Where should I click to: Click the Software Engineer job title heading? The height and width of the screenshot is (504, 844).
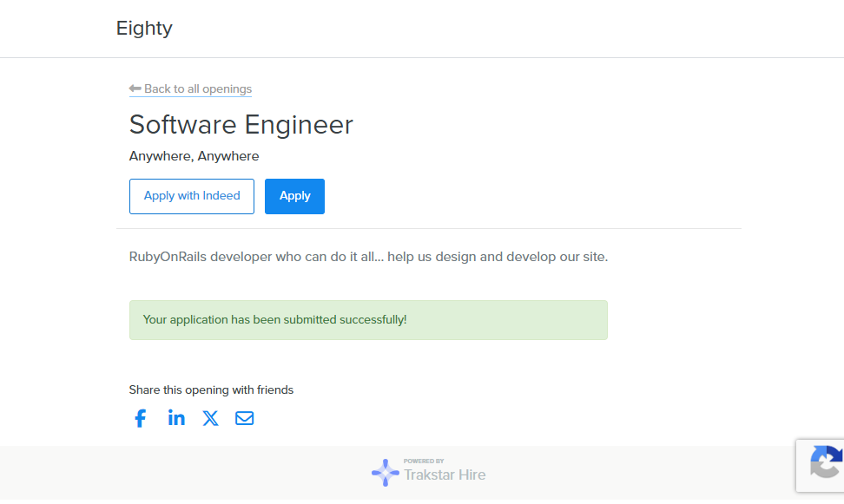241,125
